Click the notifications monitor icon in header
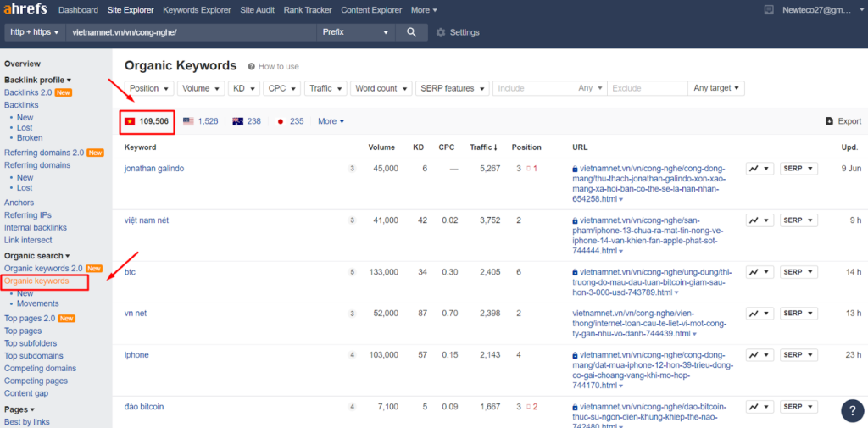This screenshot has height=428, width=868. click(x=768, y=10)
